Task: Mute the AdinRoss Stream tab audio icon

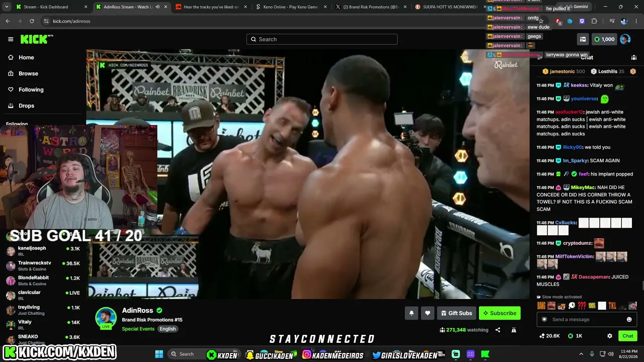Action: click(157, 7)
